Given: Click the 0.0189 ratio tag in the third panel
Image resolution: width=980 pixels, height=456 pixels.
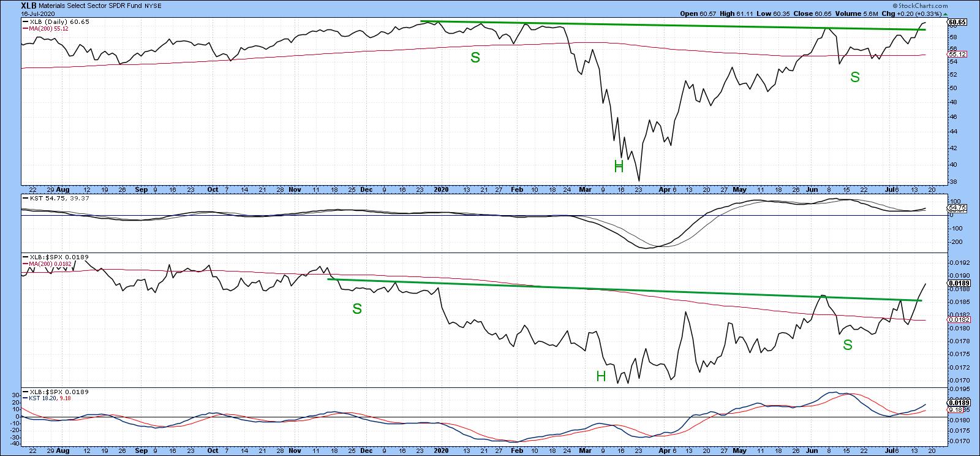Looking at the screenshot, I should point(958,284).
